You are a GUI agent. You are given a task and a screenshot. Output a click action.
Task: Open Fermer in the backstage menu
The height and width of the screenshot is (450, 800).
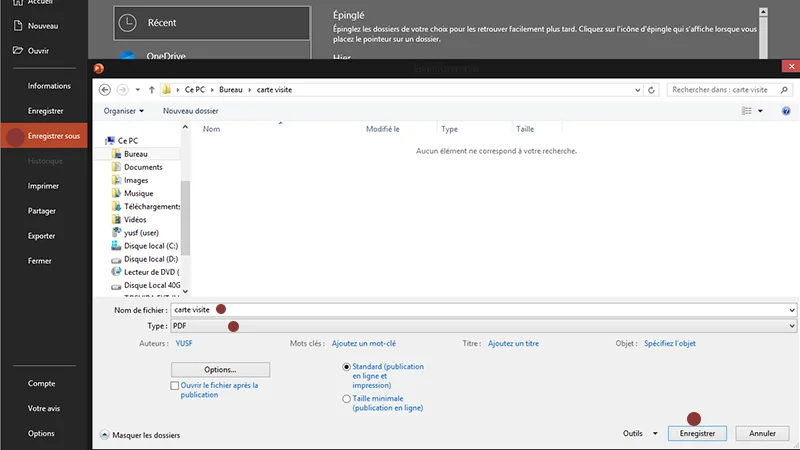coord(40,261)
